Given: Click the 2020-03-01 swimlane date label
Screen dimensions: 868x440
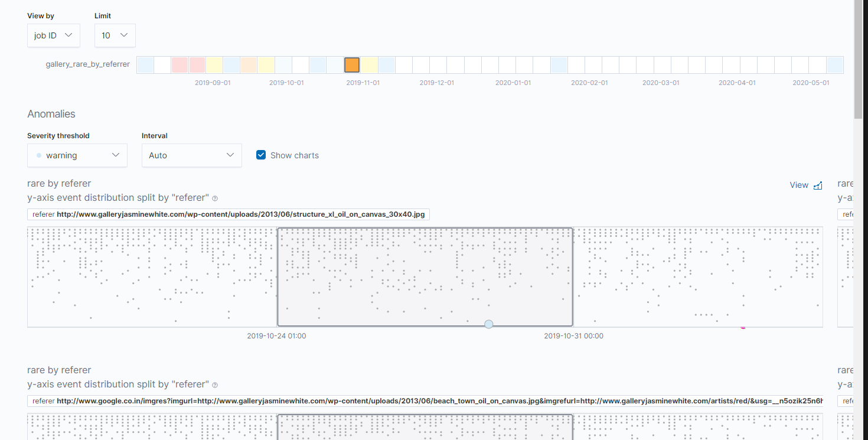Looking at the screenshot, I should 661,83.
